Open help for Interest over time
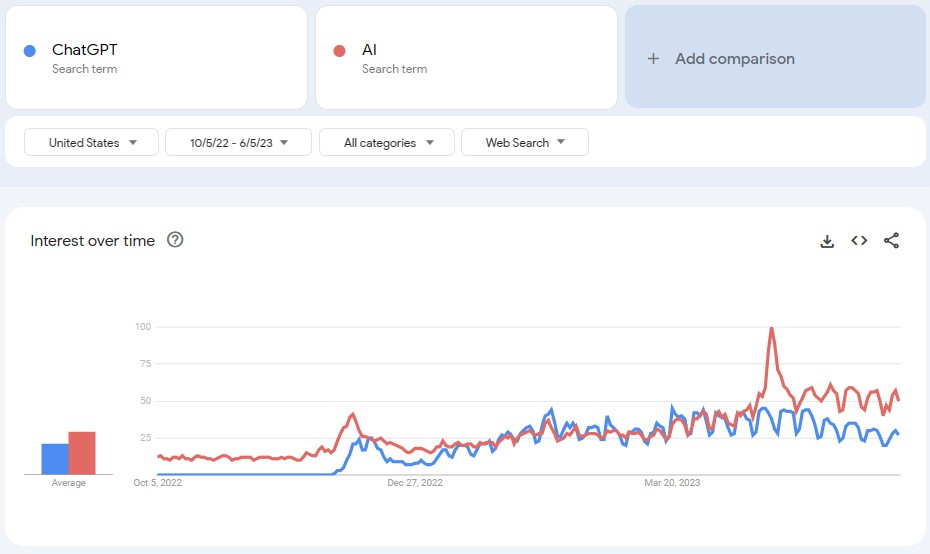Image resolution: width=930 pixels, height=554 pixels. coord(175,240)
